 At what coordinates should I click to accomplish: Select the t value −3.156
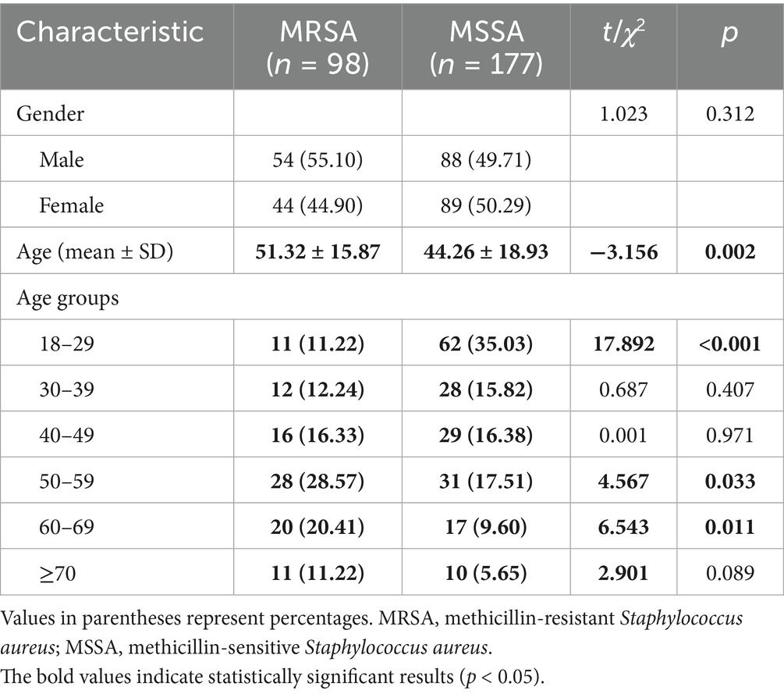(623, 252)
